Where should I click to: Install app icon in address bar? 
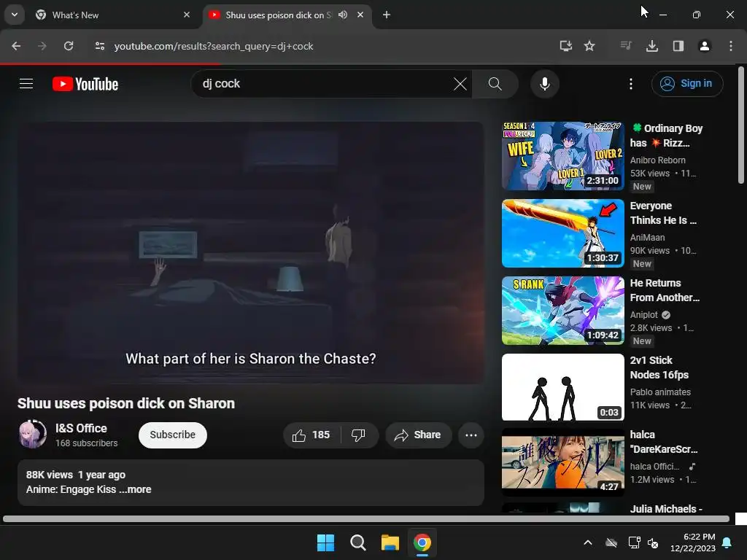coord(565,46)
